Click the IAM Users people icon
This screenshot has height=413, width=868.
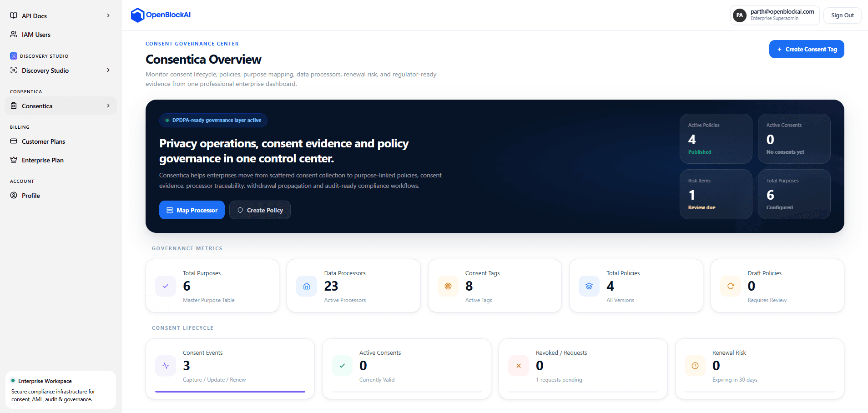tap(14, 34)
